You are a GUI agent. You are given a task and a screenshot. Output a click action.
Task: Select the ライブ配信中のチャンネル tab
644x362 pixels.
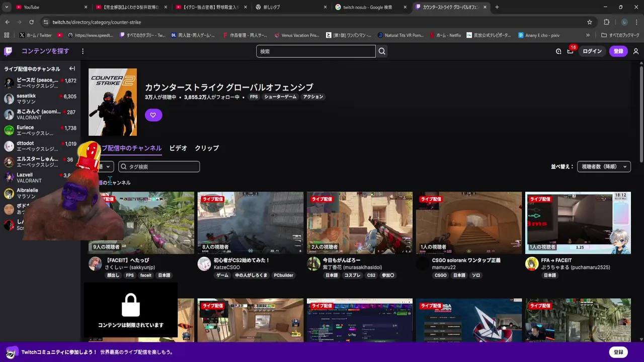coord(128,148)
